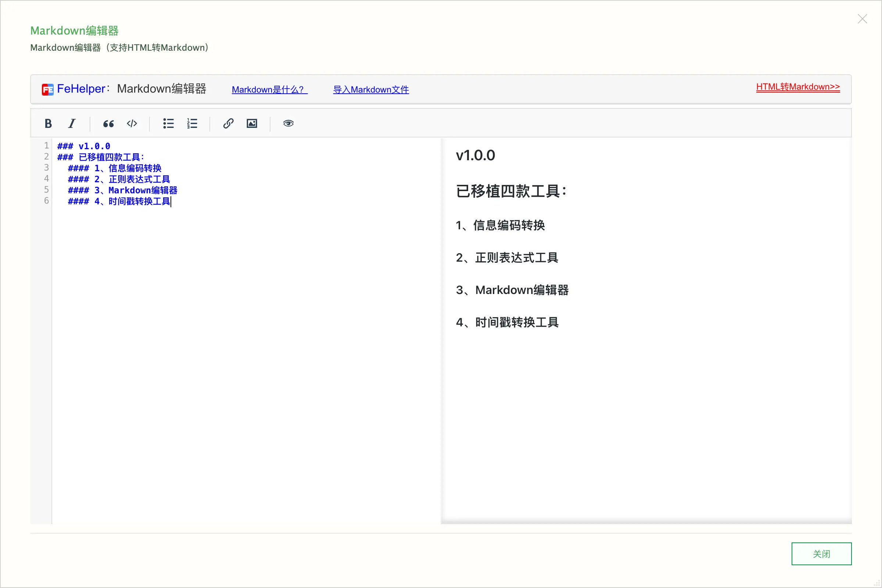Click the green '关闭' button
Viewport: 882px width, 588px height.
click(821, 553)
